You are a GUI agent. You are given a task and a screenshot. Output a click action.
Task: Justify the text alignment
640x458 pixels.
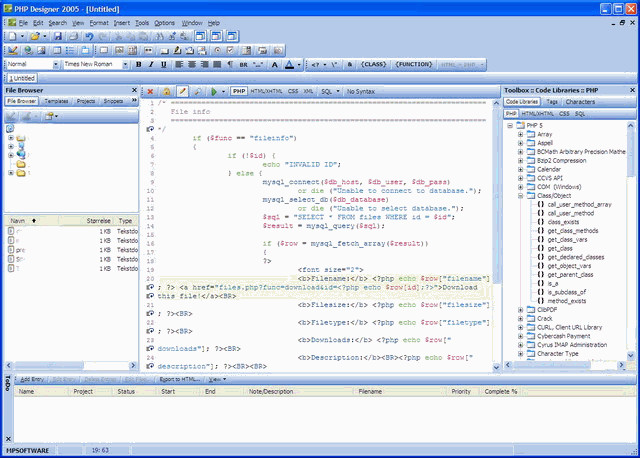point(217,64)
